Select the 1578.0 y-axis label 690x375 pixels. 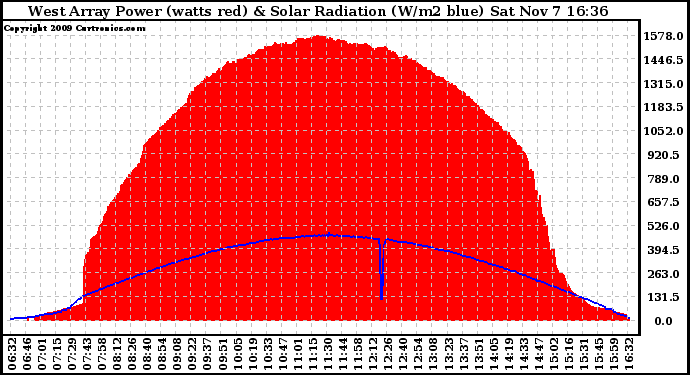(663, 36)
